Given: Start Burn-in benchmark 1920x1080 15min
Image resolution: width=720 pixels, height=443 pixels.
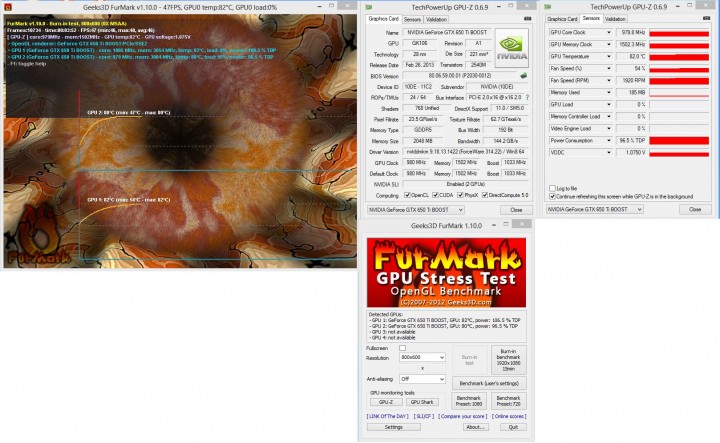Looking at the screenshot, I should pos(508,360).
